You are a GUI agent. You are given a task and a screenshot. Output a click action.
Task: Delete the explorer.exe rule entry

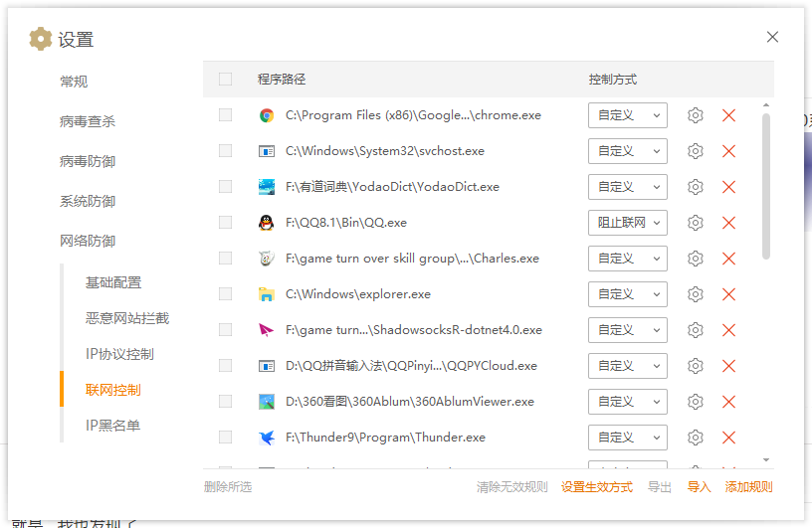(x=728, y=294)
